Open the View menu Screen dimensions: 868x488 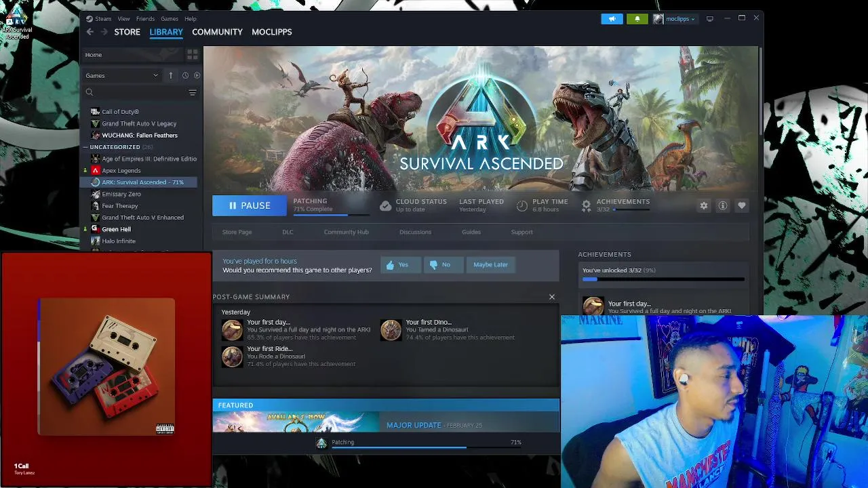pyautogui.click(x=123, y=19)
